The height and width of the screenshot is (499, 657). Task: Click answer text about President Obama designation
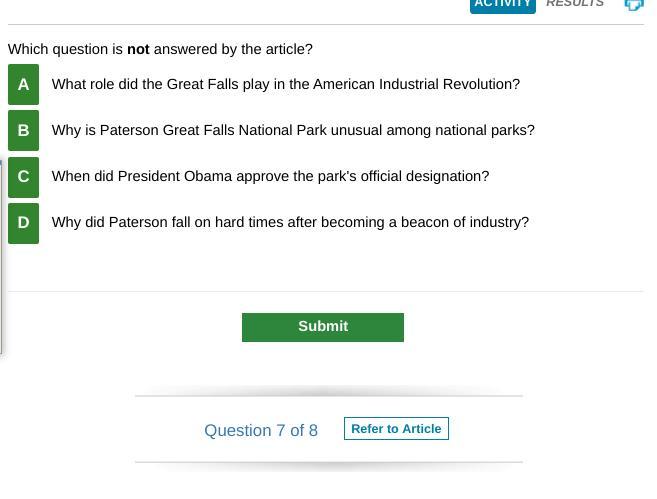270,177
